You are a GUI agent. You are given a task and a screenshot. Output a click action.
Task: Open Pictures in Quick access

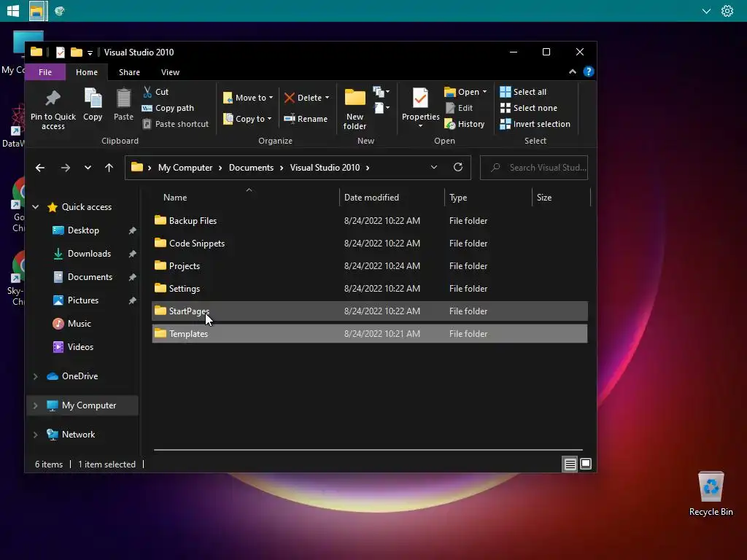click(83, 300)
